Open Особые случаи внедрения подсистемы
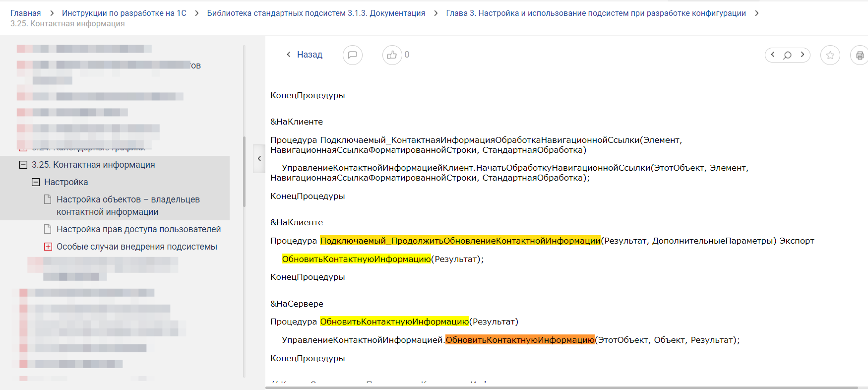Image resolution: width=868 pixels, height=390 pixels. 137,247
